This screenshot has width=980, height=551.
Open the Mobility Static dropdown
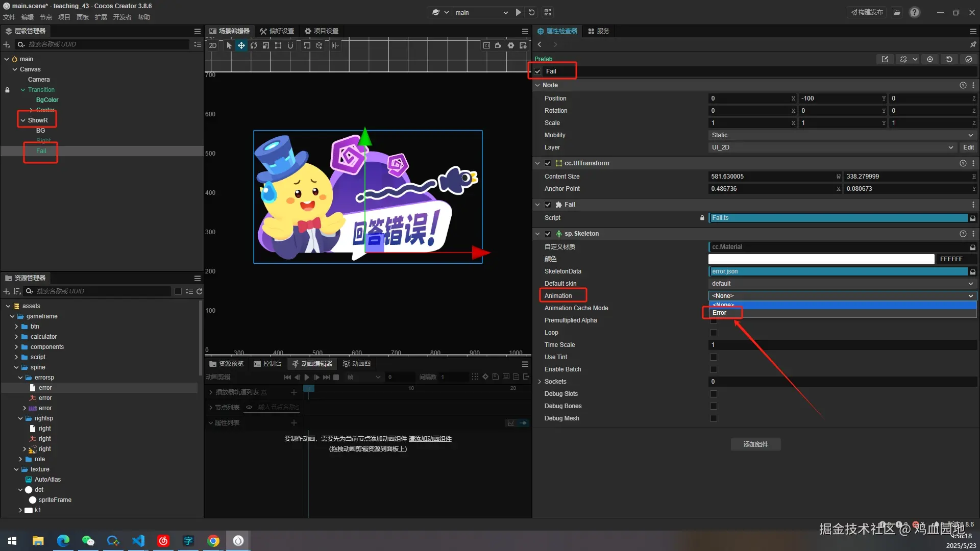point(842,135)
